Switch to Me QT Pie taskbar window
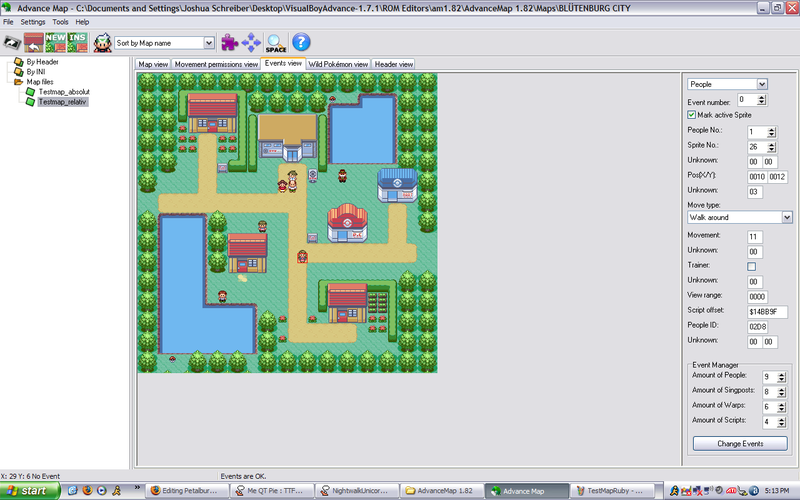Image resolution: width=800 pixels, height=500 pixels. pos(272,491)
